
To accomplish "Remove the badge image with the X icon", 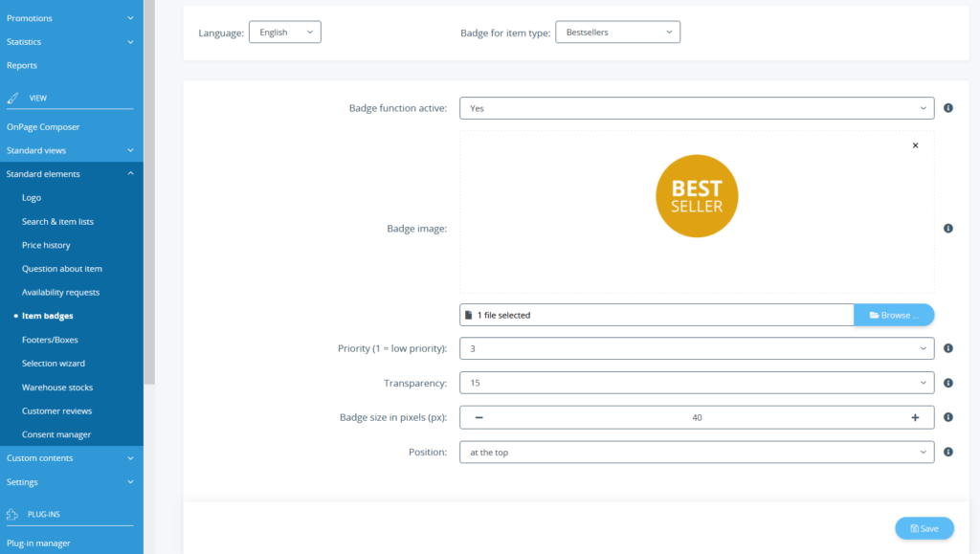I will tap(915, 144).
